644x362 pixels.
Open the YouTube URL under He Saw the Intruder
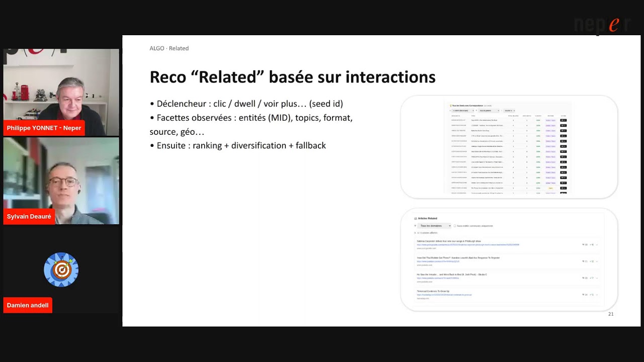pyautogui.click(x=438, y=278)
